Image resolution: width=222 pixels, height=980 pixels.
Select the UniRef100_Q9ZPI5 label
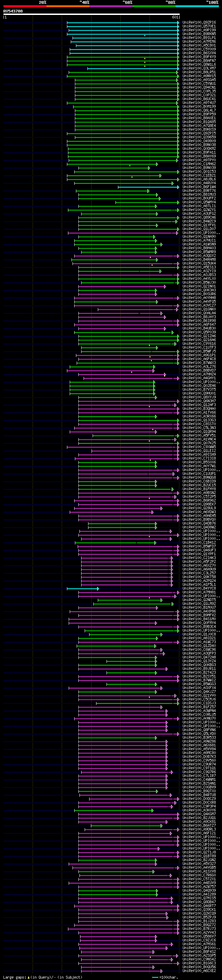pyautogui.click(x=199, y=133)
